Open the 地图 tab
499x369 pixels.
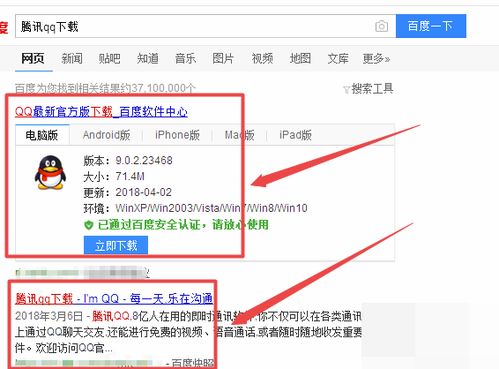300,59
